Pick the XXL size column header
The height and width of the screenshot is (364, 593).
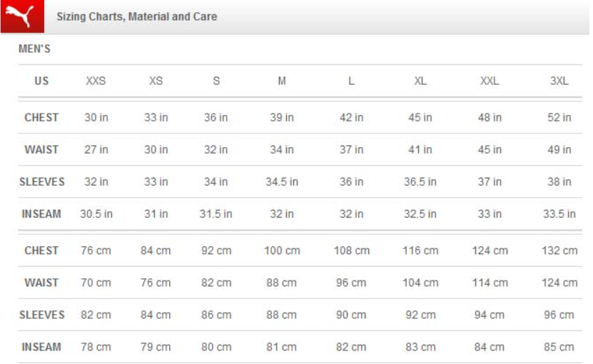490,81
